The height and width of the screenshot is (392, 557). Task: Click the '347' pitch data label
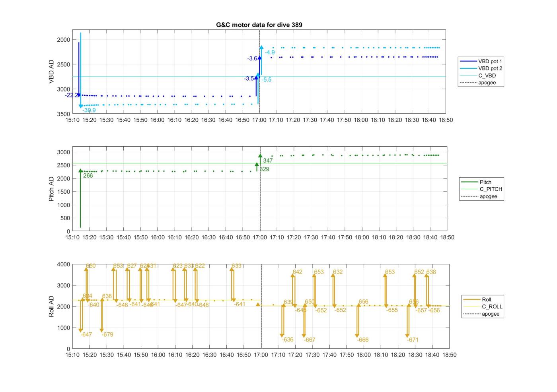[x=268, y=161]
